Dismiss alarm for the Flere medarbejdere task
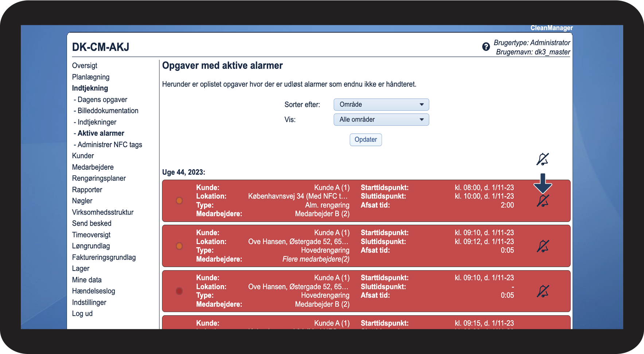The width and height of the screenshot is (644, 354). click(543, 246)
